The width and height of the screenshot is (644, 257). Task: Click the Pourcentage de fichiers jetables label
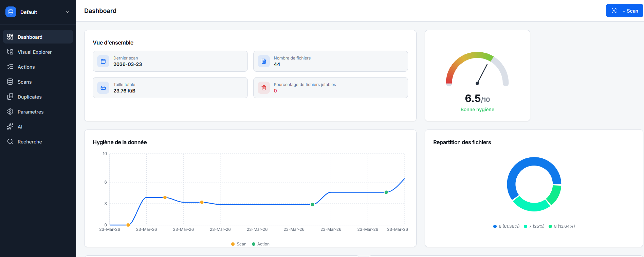[305, 85]
